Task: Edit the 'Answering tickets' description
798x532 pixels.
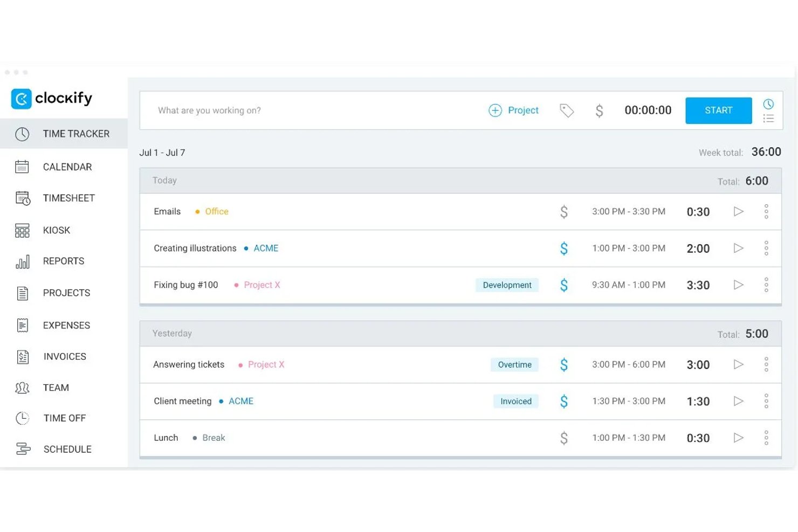Action: [x=189, y=365]
